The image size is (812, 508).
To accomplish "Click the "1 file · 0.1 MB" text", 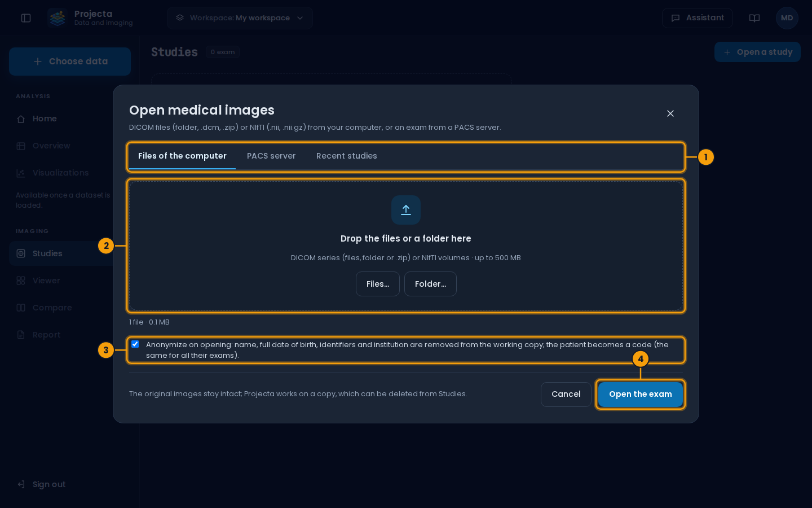I will point(149,322).
